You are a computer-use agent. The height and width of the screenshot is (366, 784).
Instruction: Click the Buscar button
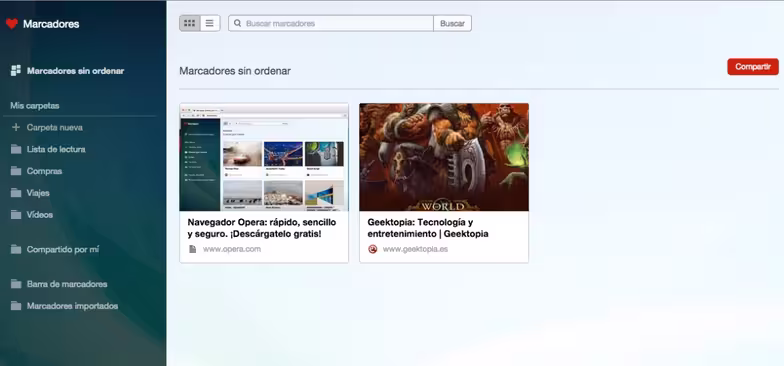point(452,24)
